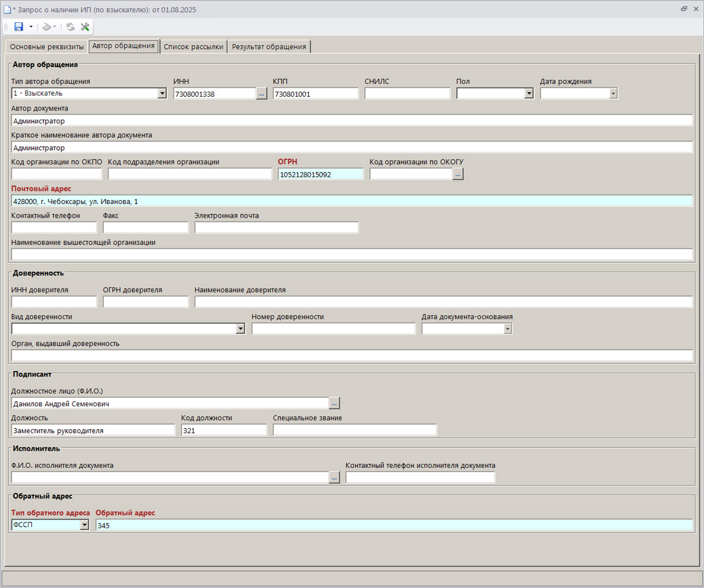The width and height of the screenshot is (704, 588).
Task: Click into the Почтовый адрес field
Action: (x=351, y=201)
